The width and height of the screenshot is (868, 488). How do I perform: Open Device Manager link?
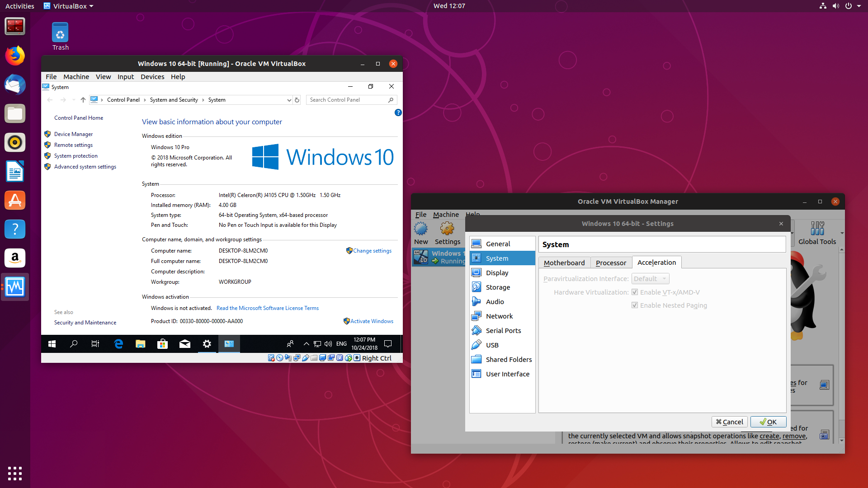(73, 134)
